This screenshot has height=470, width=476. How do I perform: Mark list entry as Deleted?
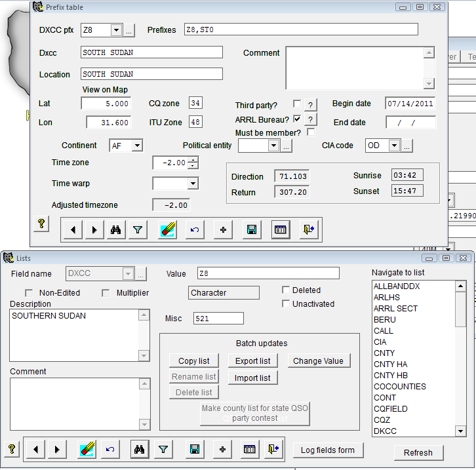286,290
